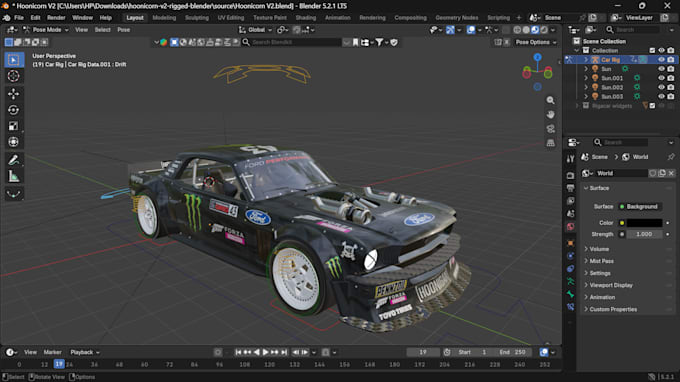This screenshot has width=680, height=382.
Task: Open the World properties tab
Action: tap(570, 226)
